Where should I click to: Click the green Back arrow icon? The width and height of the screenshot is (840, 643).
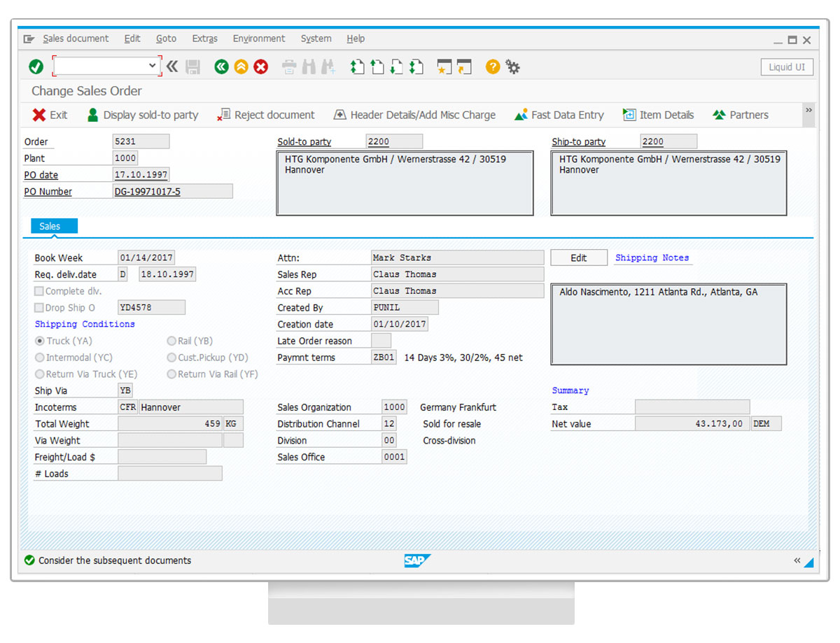[x=221, y=67]
